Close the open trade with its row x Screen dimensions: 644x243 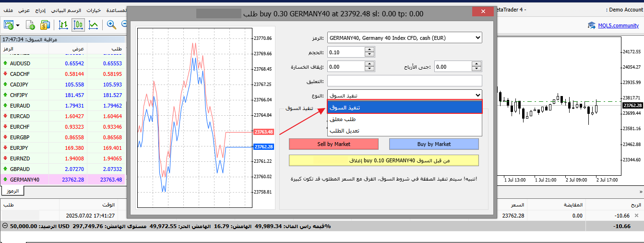click(637, 216)
